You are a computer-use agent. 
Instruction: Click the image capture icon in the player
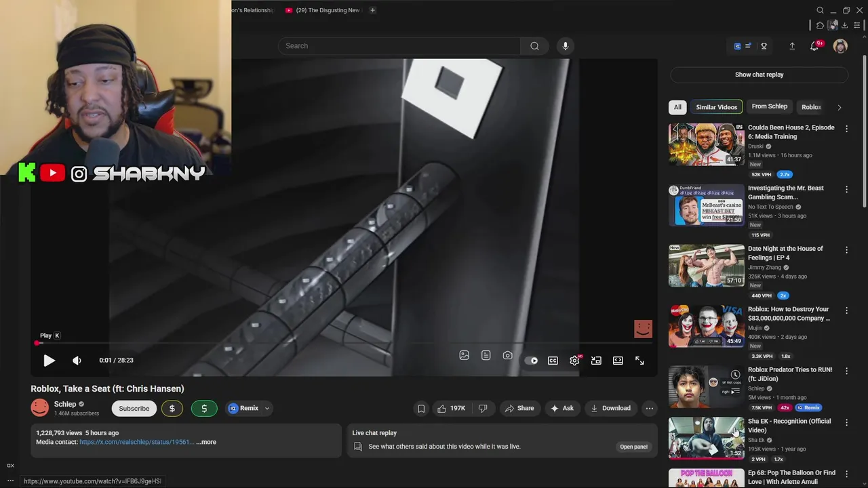coord(465,355)
